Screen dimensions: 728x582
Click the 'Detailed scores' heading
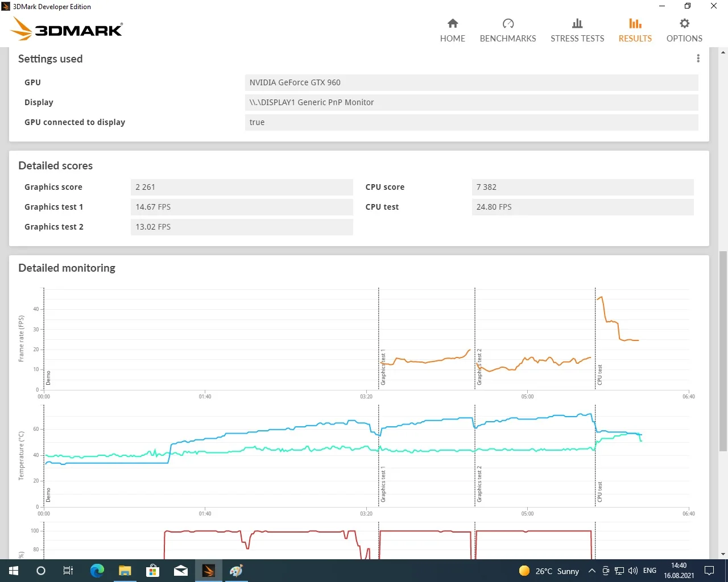click(x=55, y=166)
